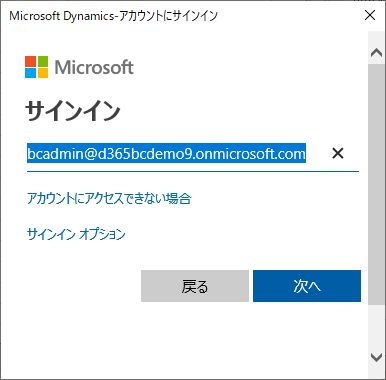Open the アカウントにアクセスできない場合 link
The height and width of the screenshot is (380, 386).
[109, 198]
